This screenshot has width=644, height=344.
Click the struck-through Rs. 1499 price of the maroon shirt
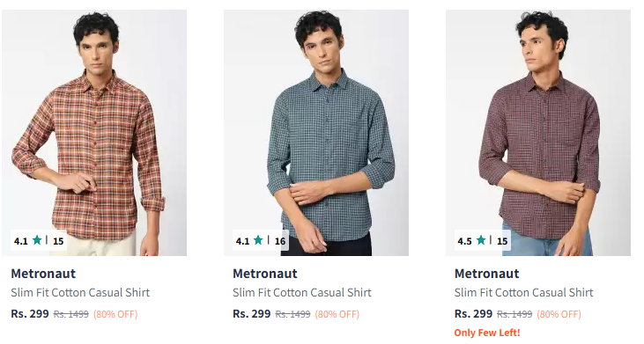(x=514, y=314)
